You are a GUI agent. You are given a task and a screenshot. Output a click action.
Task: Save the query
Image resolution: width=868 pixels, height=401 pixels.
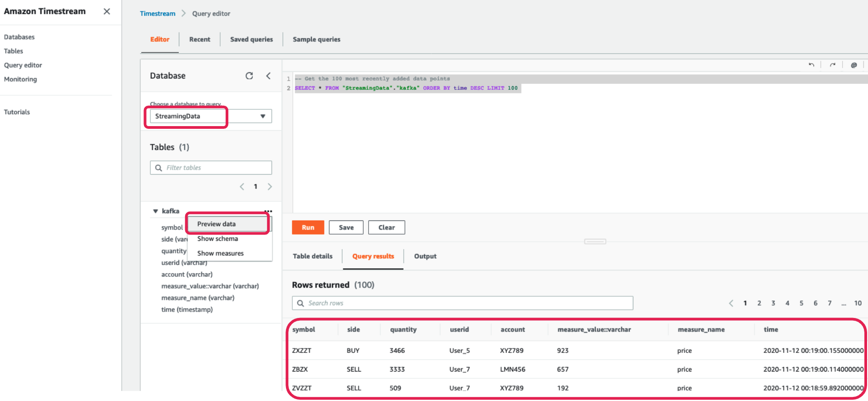point(346,227)
